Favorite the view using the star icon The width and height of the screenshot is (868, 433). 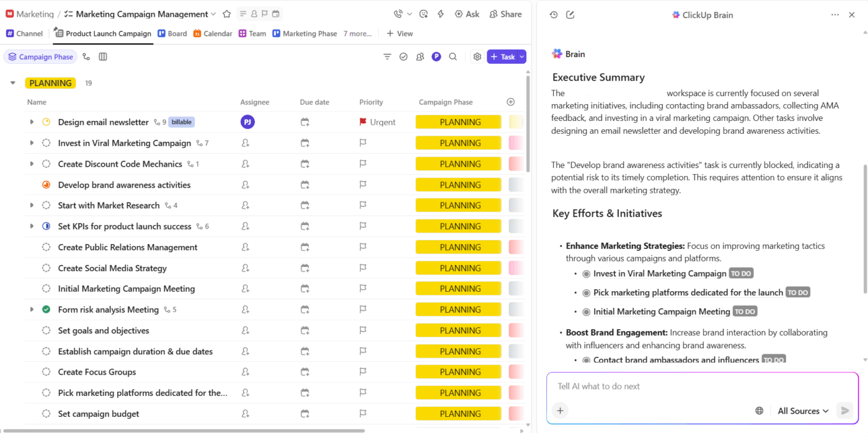(x=226, y=14)
